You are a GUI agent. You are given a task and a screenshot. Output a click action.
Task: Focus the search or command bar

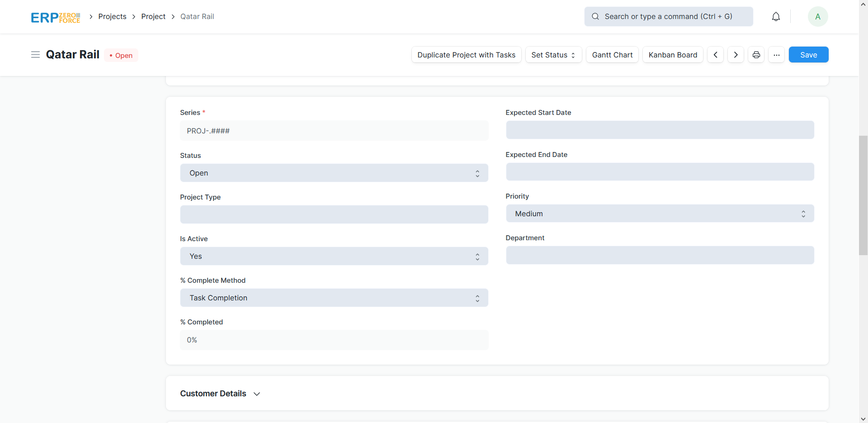pyautogui.click(x=669, y=16)
